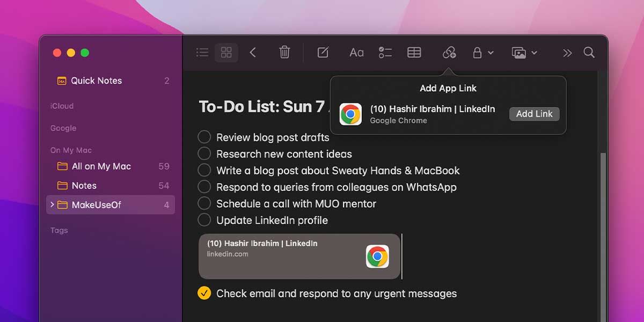
Task: Click the All on My Mac folder icon
Action: pyautogui.click(x=62, y=166)
